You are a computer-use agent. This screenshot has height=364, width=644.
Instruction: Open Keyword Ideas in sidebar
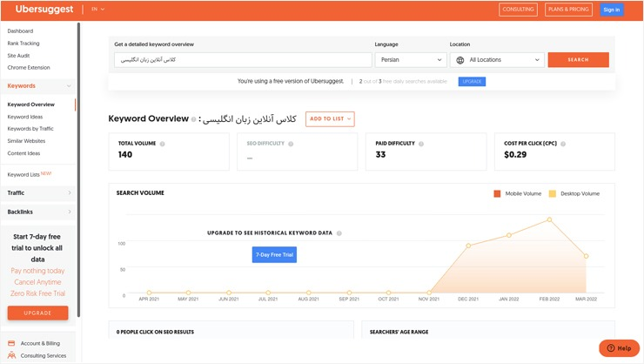24,117
